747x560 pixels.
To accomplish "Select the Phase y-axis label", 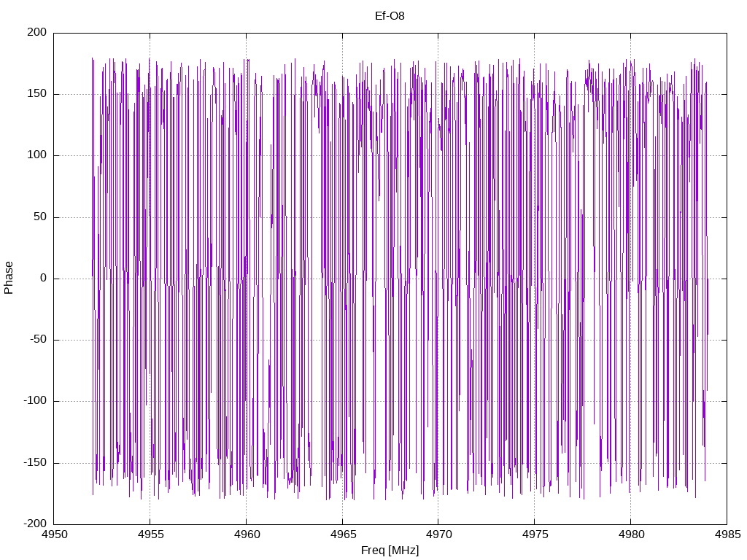I will [x=9, y=278].
